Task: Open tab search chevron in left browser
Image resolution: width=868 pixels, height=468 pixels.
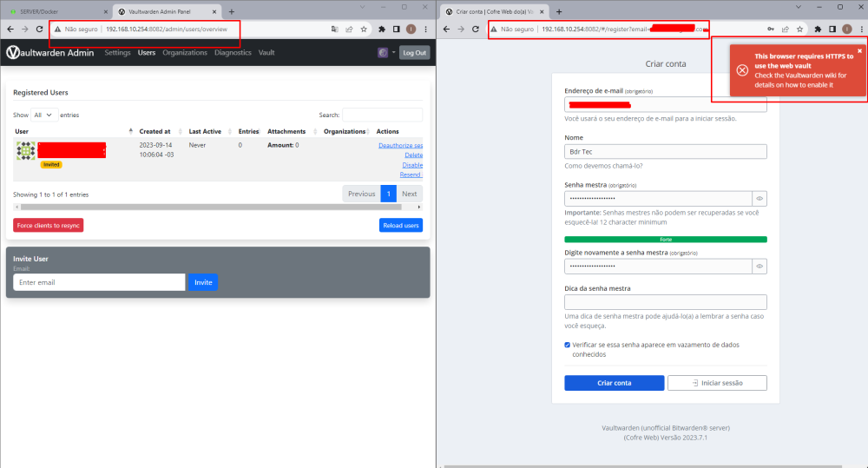Action: click(363, 7)
